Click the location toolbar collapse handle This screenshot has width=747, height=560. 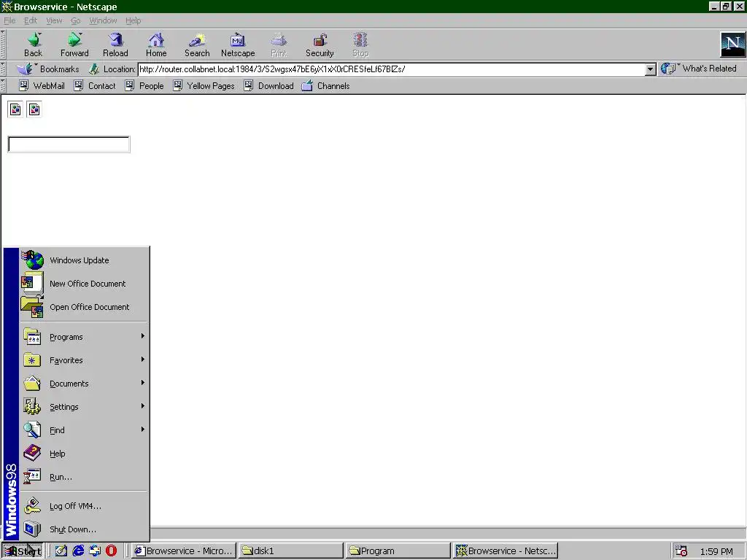[x=3, y=69]
